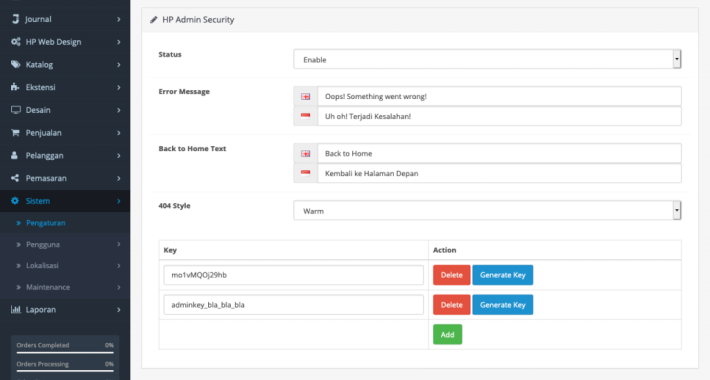
Task: Expand the HP Web Design chevron
Action: (x=119, y=42)
